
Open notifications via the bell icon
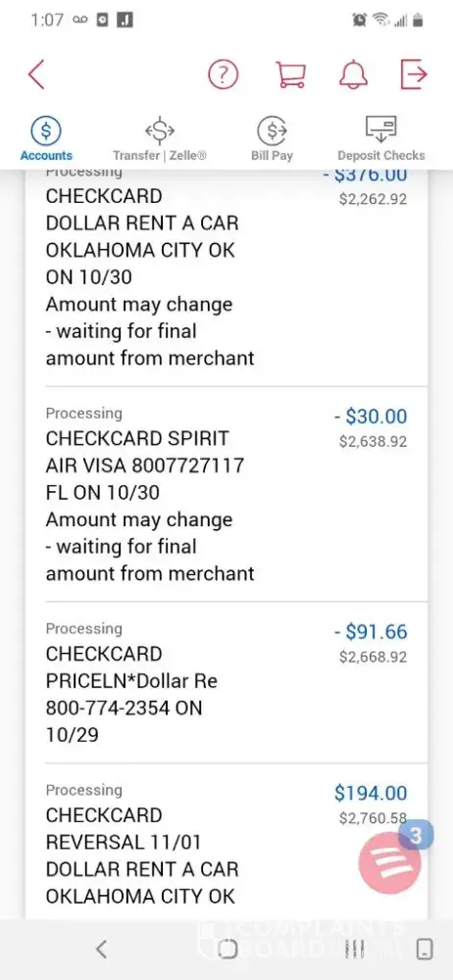[353, 75]
